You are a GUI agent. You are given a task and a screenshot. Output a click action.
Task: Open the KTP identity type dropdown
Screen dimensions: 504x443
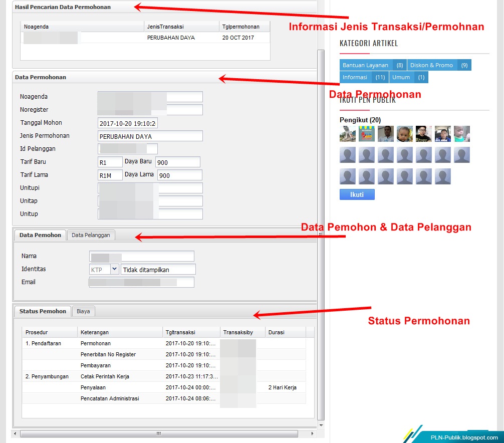(114, 269)
